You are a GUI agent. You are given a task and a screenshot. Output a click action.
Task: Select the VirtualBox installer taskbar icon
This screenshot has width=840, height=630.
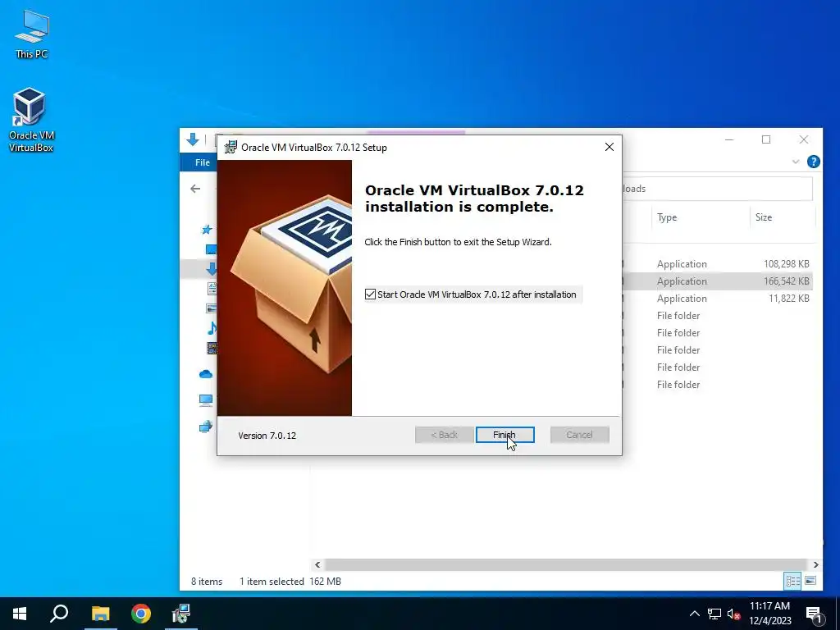pos(181,614)
